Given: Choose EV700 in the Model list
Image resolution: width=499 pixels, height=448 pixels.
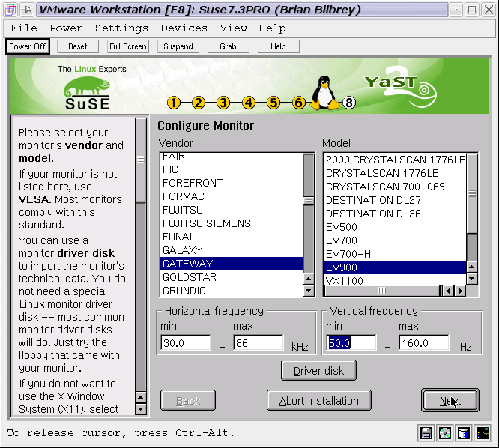Looking at the screenshot, I should [342, 240].
